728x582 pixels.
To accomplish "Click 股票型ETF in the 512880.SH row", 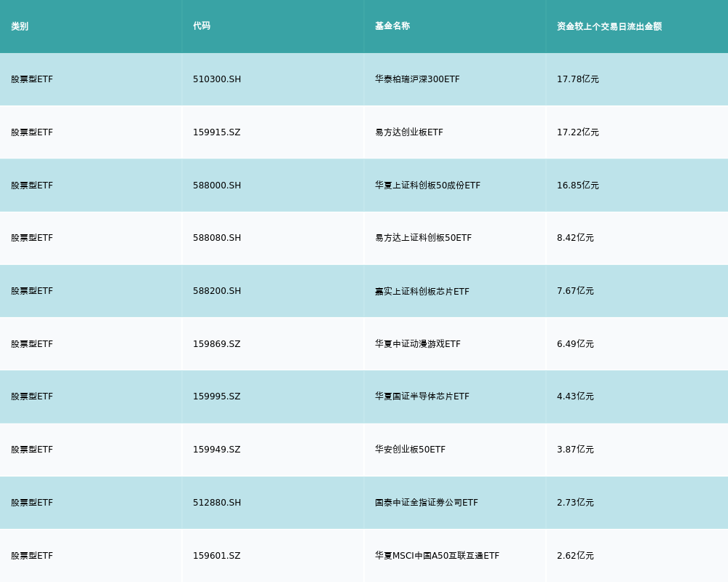I will pos(32,503).
